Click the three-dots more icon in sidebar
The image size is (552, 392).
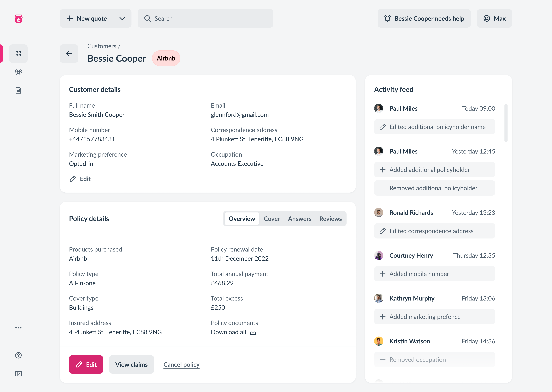click(x=18, y=328)
